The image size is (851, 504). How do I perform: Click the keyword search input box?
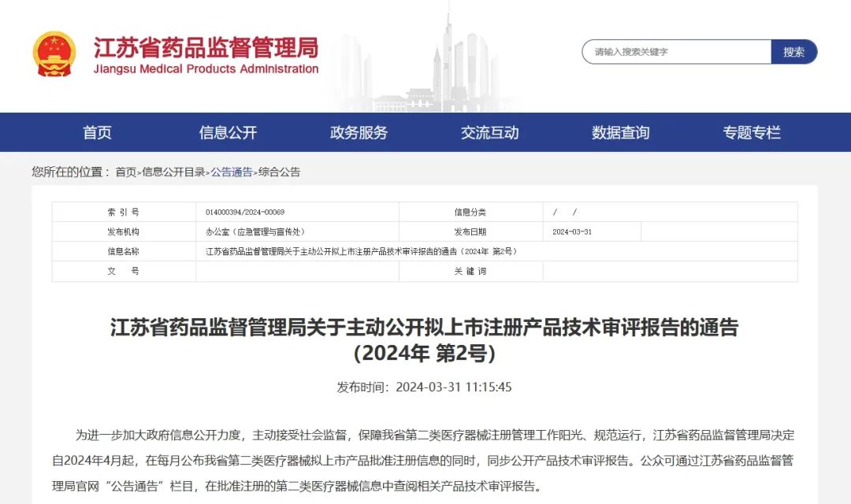pos(676,52)
